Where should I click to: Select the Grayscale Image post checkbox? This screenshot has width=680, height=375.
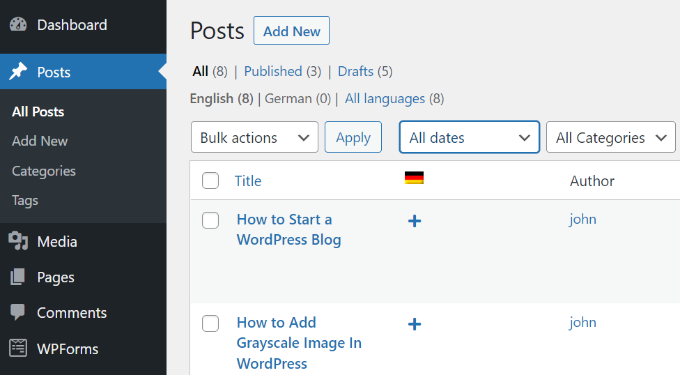(x=210, y=323)
